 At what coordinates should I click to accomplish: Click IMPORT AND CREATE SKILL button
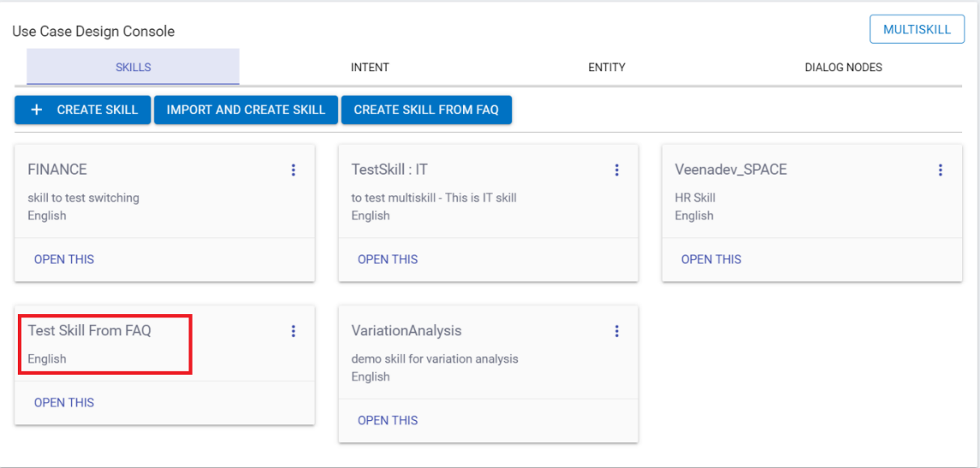(246, 110)
